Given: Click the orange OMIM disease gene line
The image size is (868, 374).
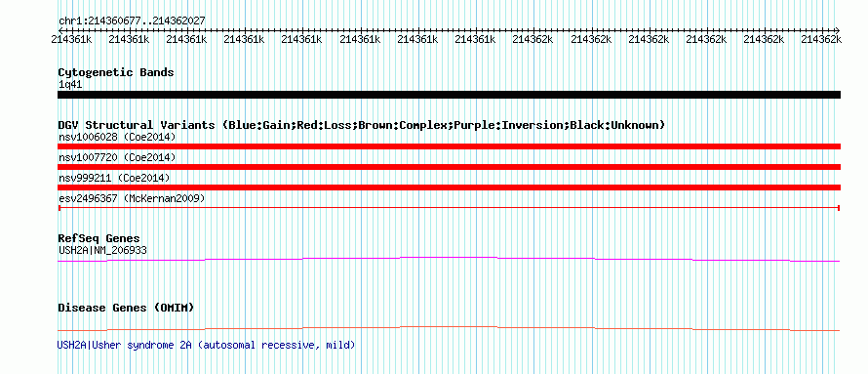Looking at the screenshot, I should 449,328.
